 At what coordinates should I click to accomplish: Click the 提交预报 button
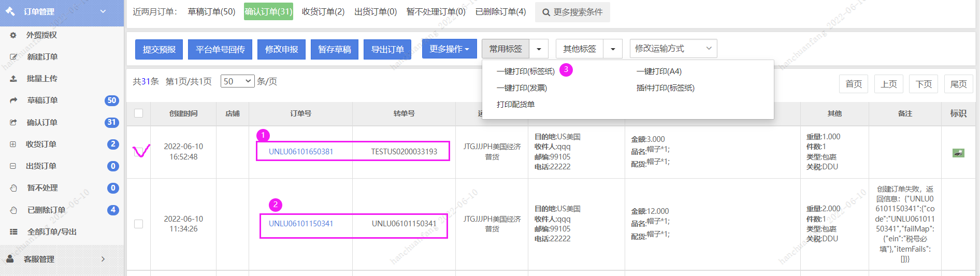point(159,49)
